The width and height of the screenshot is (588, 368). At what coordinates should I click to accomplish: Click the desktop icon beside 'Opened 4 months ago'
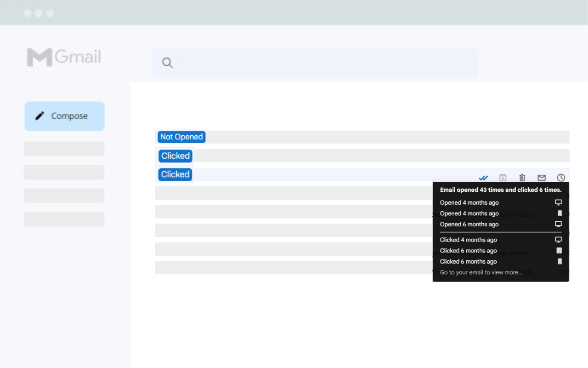pos(558,202)
